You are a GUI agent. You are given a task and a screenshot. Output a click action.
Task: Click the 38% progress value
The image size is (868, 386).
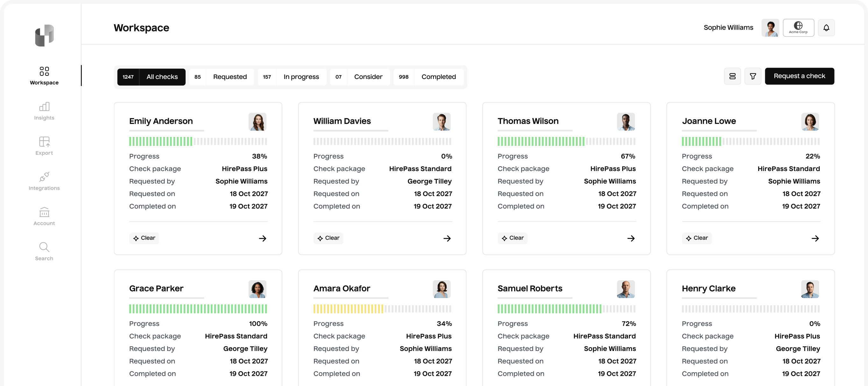(260, 156)
